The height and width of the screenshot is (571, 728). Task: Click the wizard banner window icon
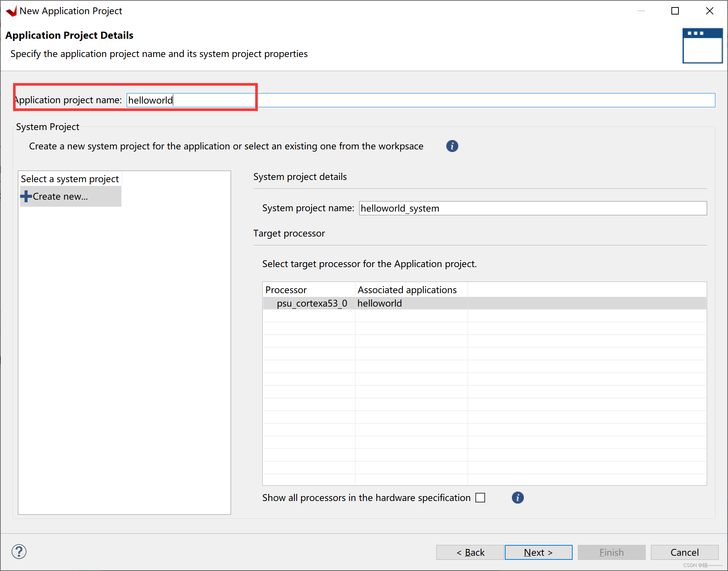(702, 45)
